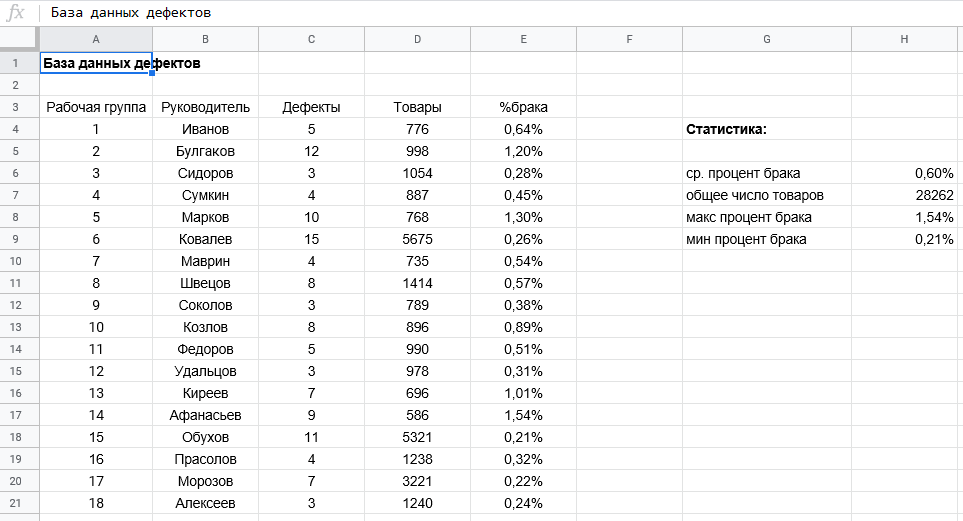
Task: Click average defect value 0,60%
Action: click(904, 173)
